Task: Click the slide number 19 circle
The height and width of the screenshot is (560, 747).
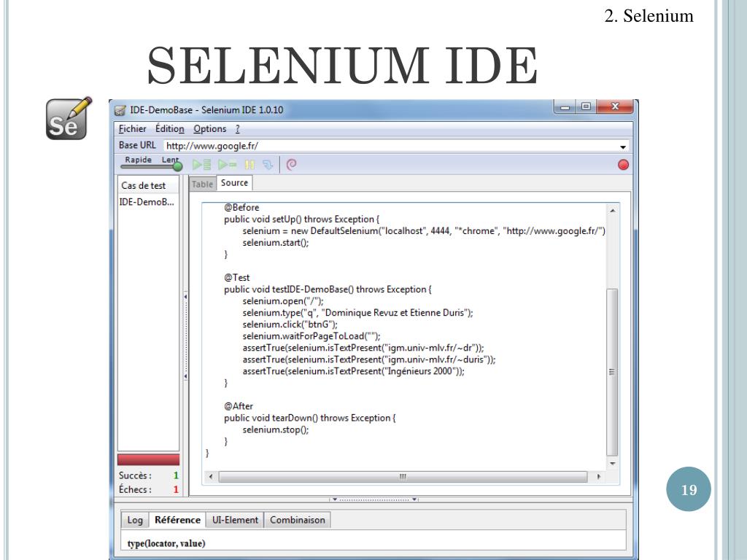Action: click(x=689, y=489)
